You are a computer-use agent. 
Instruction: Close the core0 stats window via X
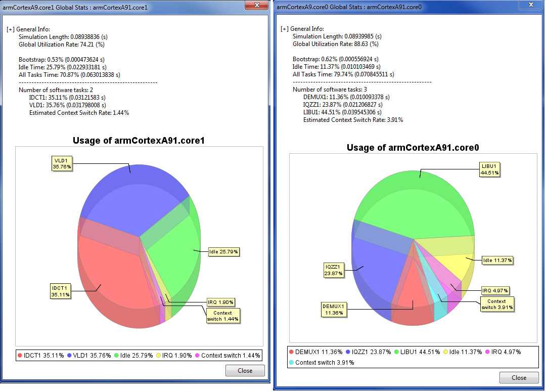click(530, 5)
